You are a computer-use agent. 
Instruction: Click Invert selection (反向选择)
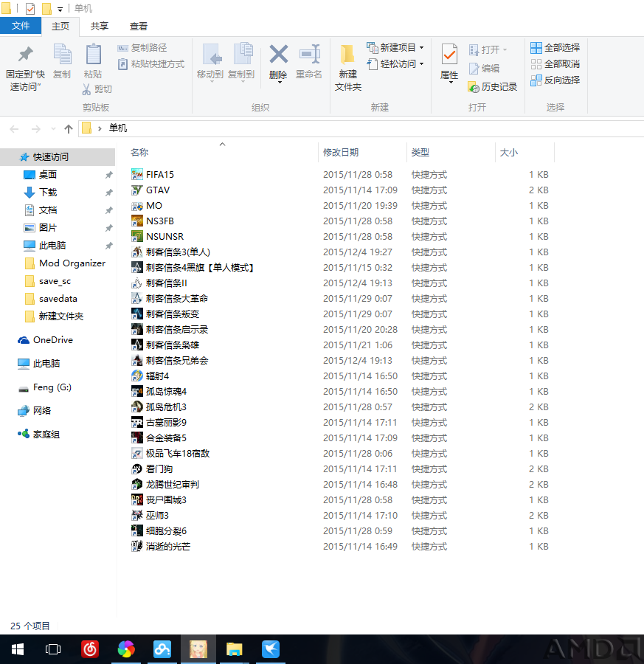pyautogui.click(x=555, y=80)
